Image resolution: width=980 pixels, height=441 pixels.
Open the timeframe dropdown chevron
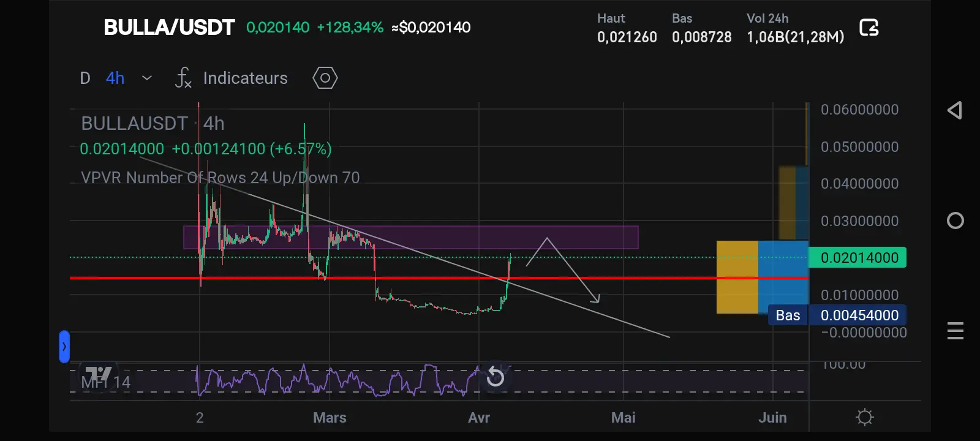click(x=147, y=78)
